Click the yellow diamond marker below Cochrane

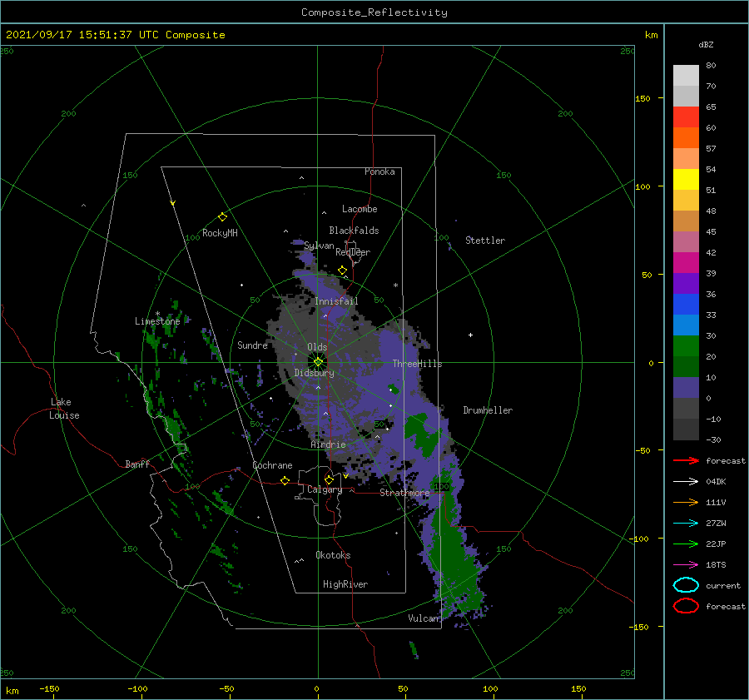pos(285,480)
